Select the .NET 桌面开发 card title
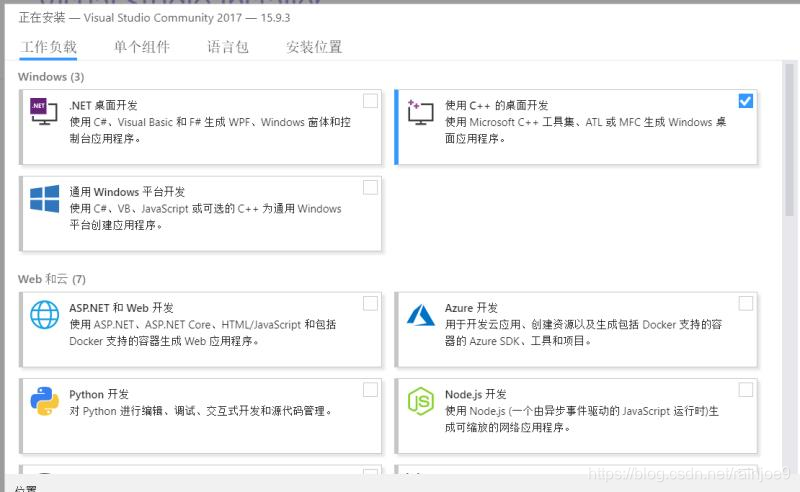The height and width of the screenshot is (492, 800). coord(104,105)
